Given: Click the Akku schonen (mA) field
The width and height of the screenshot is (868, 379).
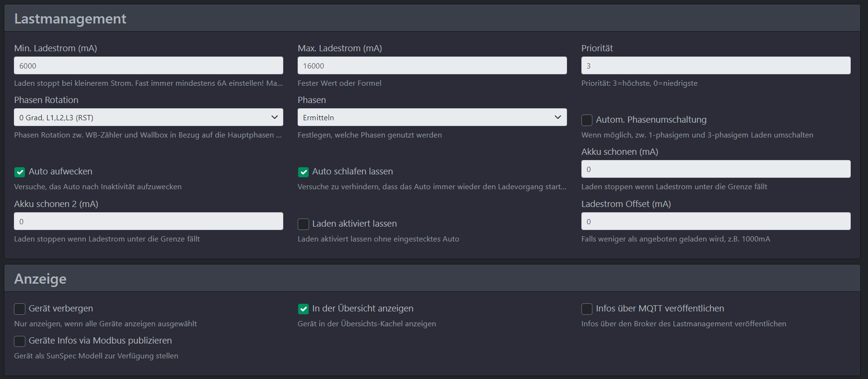Looking at the screenshot, I should [716, 169].
